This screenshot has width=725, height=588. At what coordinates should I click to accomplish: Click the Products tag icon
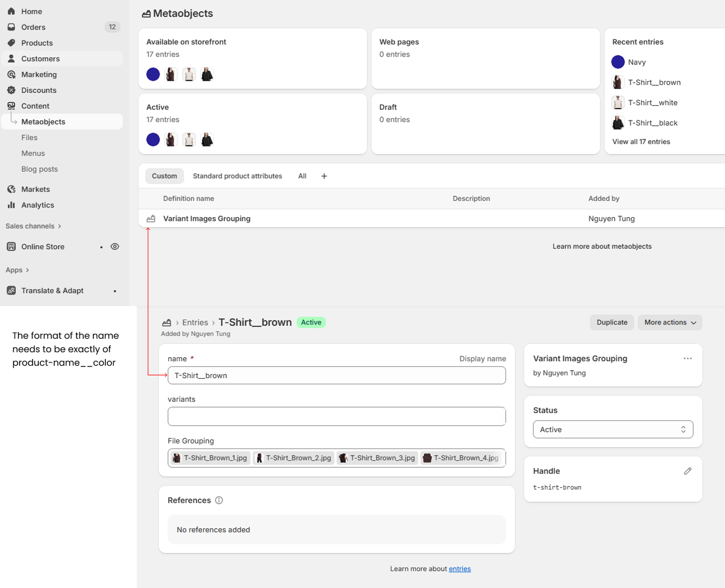(11, 43)
